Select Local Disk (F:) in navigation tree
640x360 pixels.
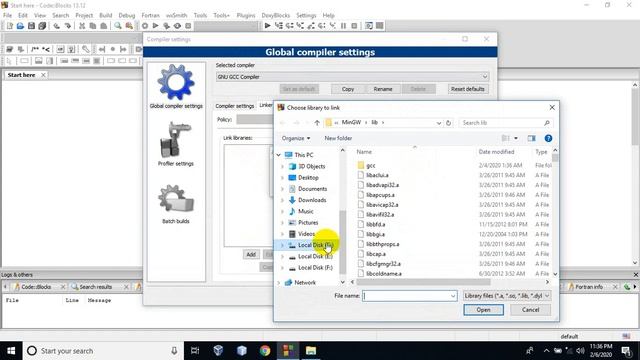[315, 268]
